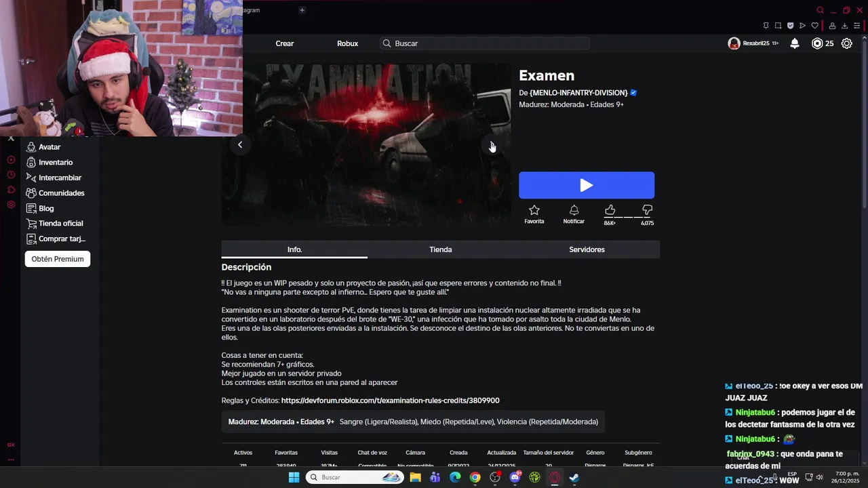The height and width of the screenshot is (488, 868).
Task: Click the snapshot capture toolbar icon
Action: coord(778,26)
